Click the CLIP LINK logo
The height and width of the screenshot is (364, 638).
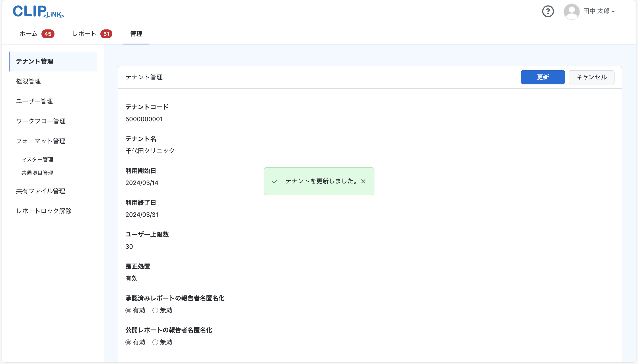[x=38, y=12]
